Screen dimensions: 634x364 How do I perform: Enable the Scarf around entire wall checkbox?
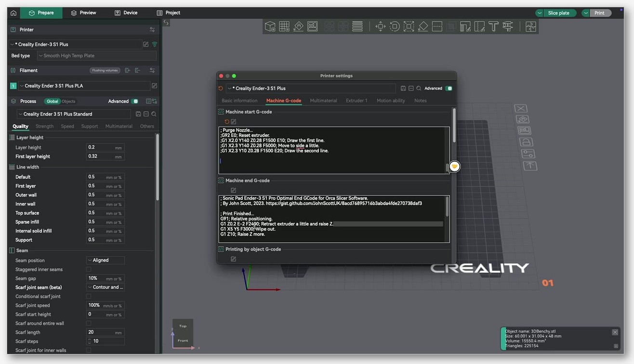point(89,324)
